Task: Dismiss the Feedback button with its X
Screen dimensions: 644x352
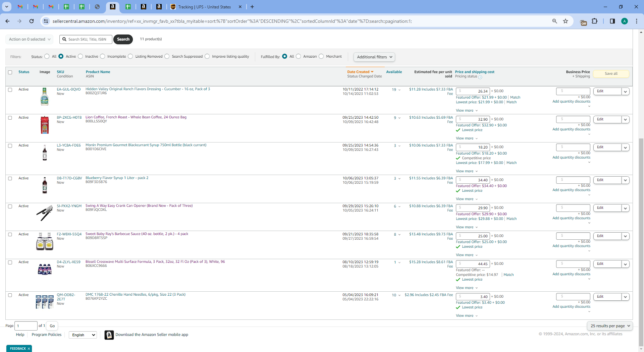Action: (x=29, y=349)
